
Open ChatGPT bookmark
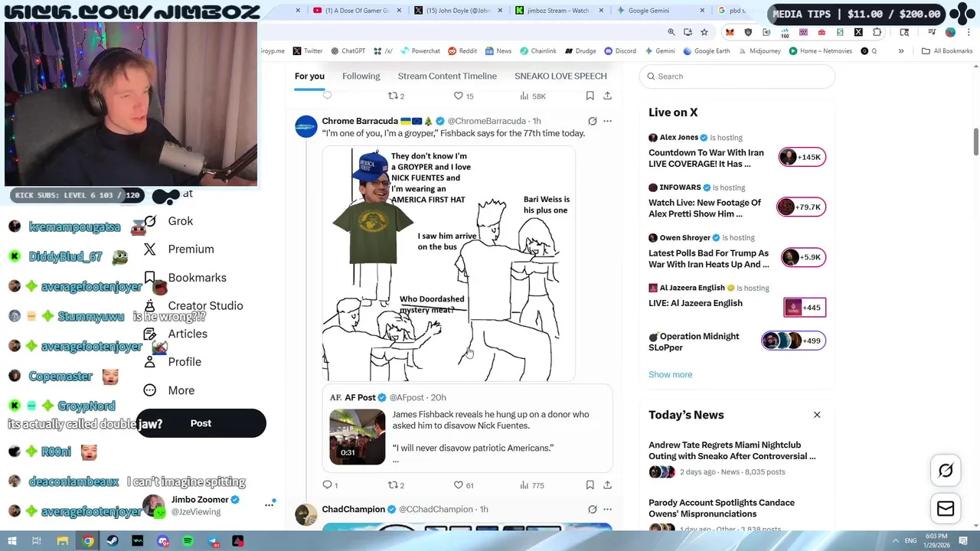348,51
